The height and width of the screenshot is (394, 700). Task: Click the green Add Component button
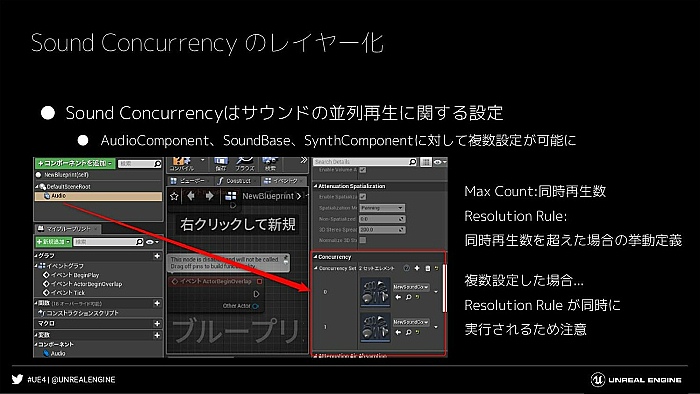coord(75,163)
